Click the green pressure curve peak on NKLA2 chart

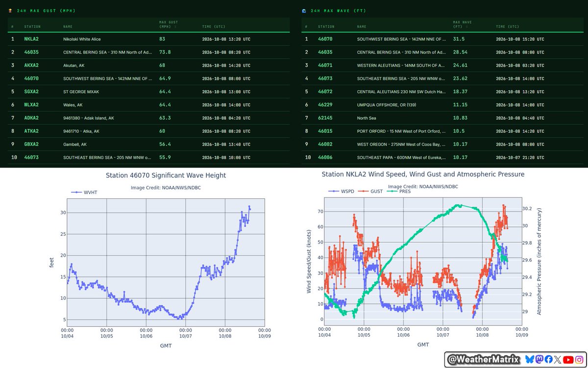point(458,205)
